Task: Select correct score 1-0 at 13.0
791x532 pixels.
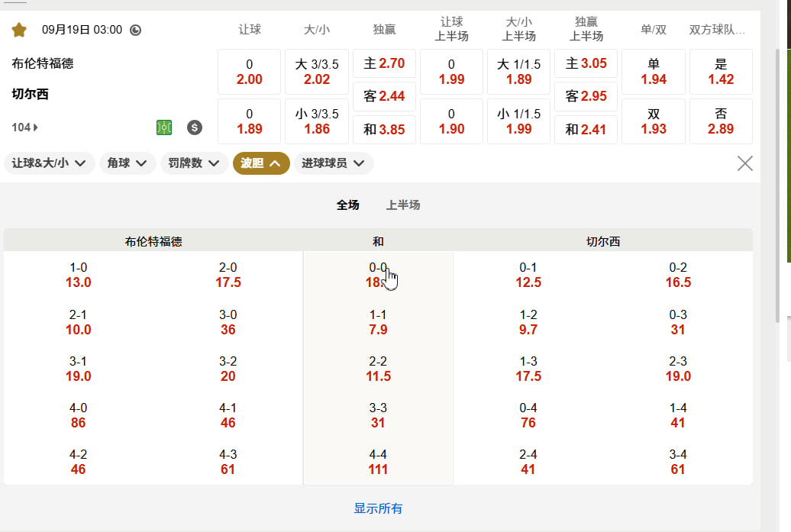Action: [x=78, y=275]
